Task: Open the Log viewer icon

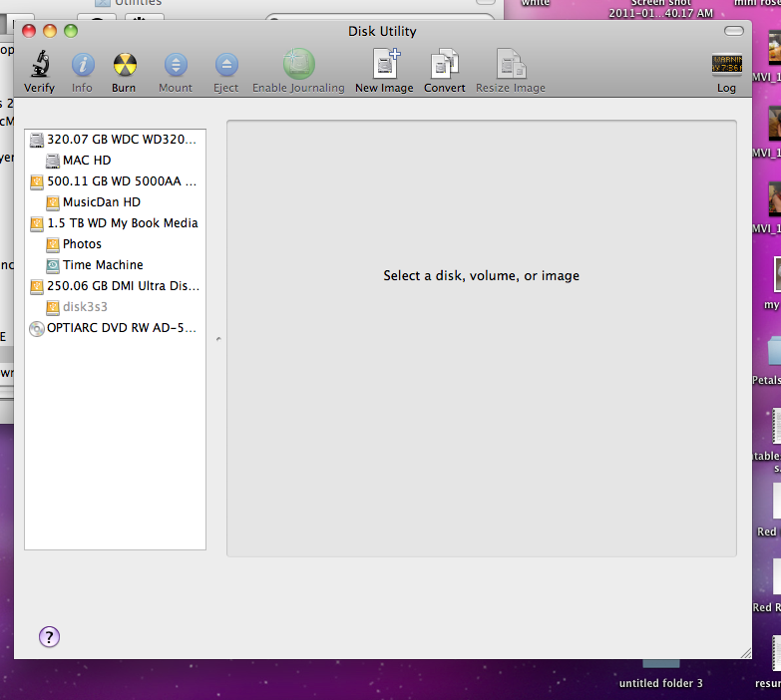Action: coord(727,64)
